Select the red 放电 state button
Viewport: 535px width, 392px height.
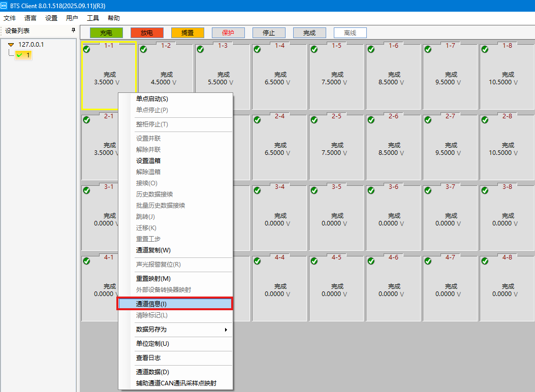(x=146, y=32)
